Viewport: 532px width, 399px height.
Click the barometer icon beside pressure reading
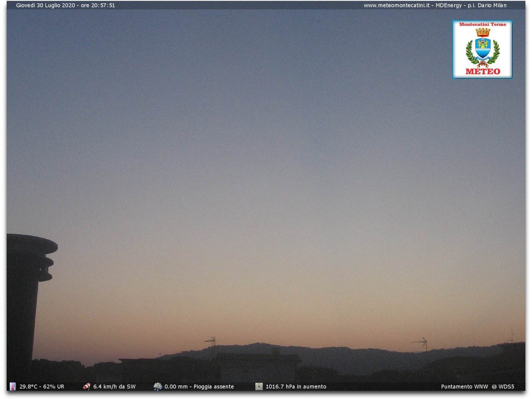pos(259,386)
